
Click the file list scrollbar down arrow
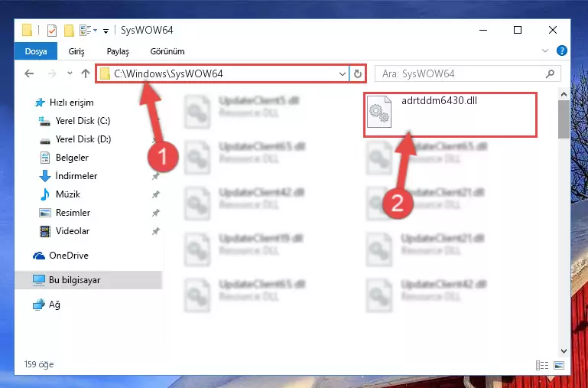click(564, 351)
